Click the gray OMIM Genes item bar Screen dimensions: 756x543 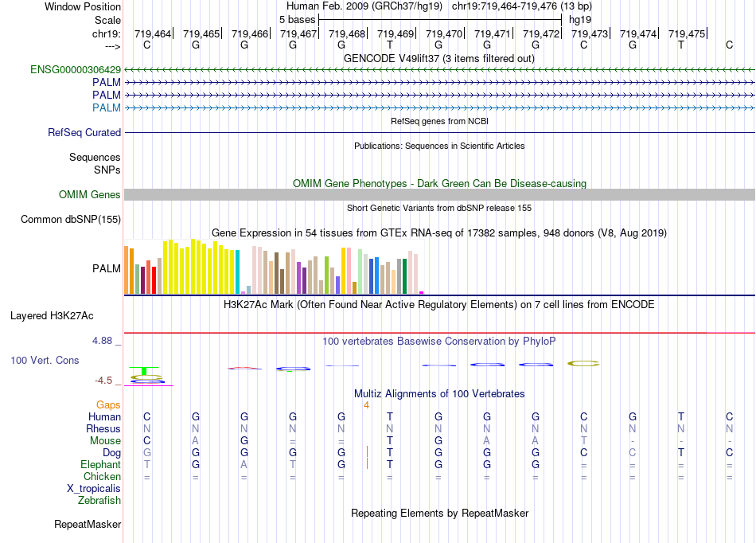pyautogui.click(x=439, y=195)
